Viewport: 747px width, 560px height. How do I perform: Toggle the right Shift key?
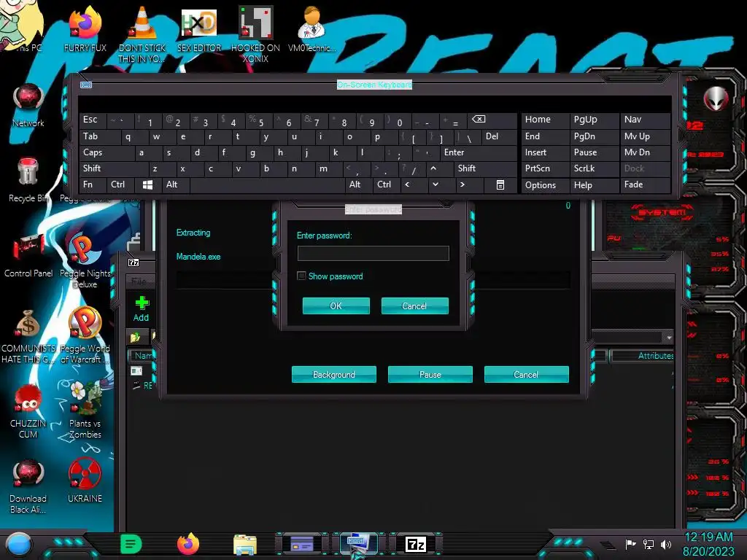[x=485, y=168]
